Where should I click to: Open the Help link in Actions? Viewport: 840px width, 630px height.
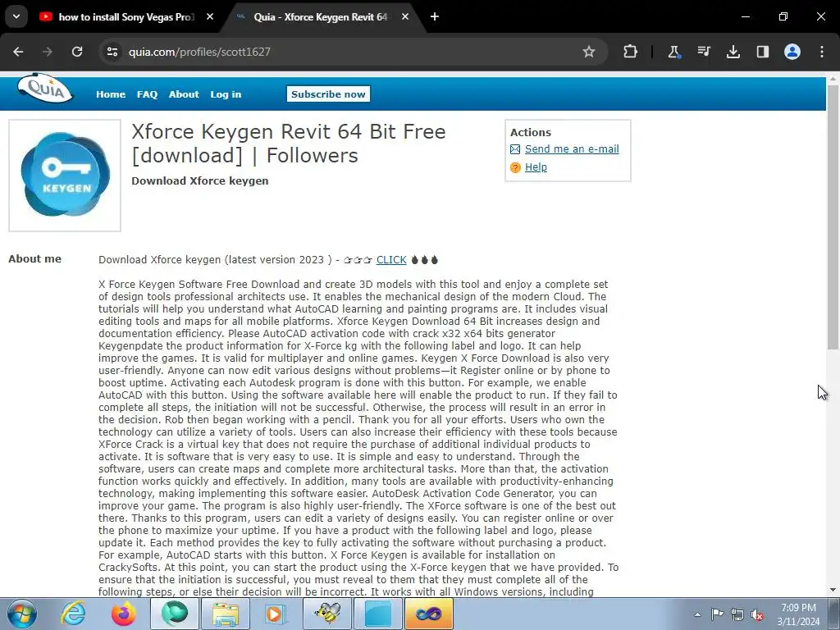(536, 167)
